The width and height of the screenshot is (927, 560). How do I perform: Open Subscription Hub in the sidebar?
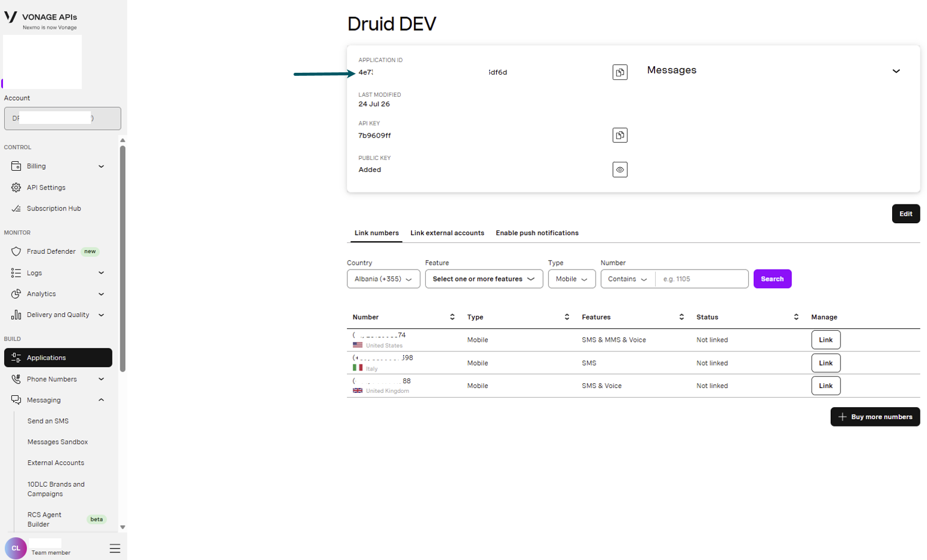coord(58,209)
